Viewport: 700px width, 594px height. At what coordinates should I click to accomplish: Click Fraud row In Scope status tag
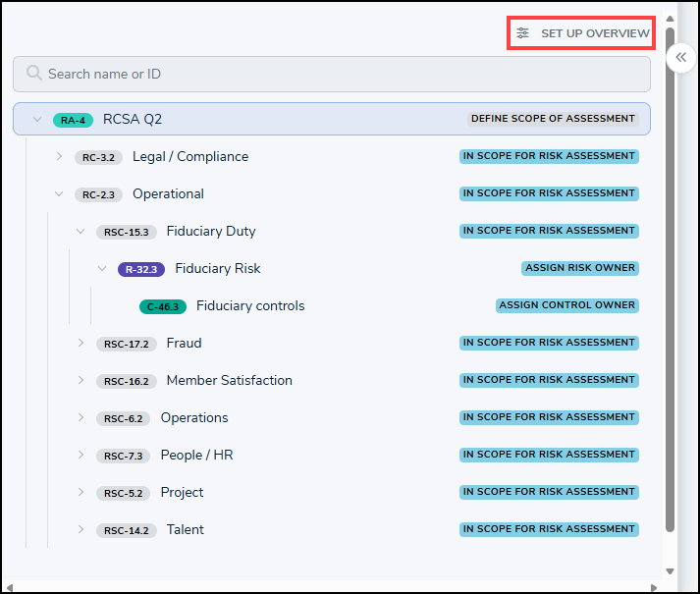click(x=549, y=343)
